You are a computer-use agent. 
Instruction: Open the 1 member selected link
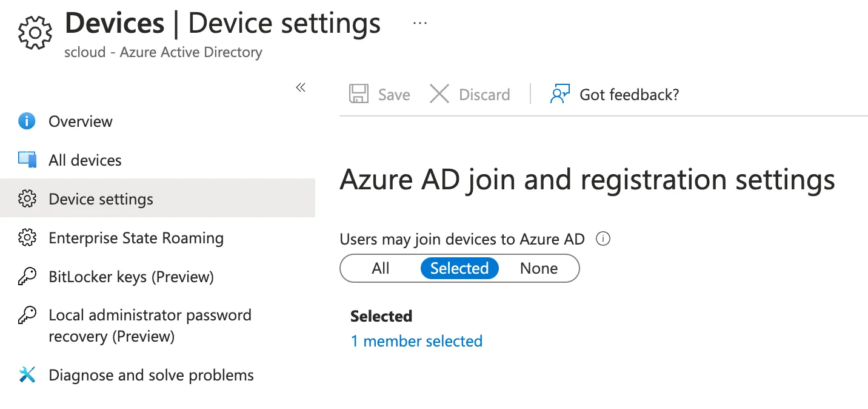(x=416, y=341)
